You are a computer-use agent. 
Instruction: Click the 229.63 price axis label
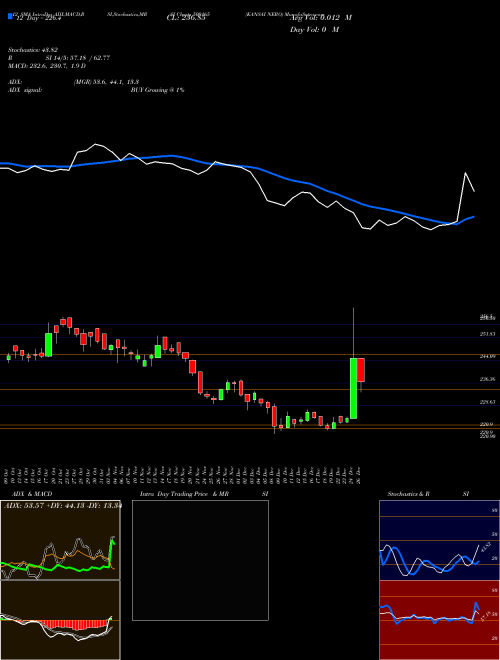(488, 402)
